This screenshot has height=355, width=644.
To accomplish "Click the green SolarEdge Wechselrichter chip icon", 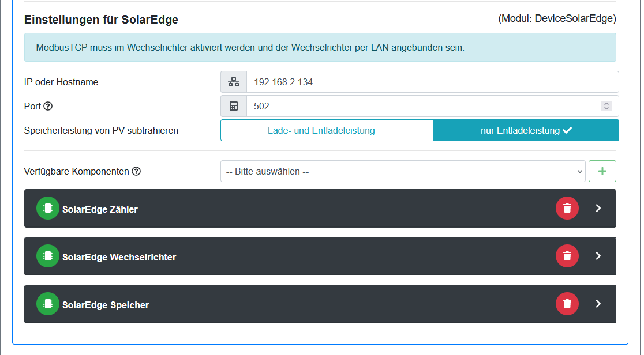I will pyautogui.click(x=48, y=256).
